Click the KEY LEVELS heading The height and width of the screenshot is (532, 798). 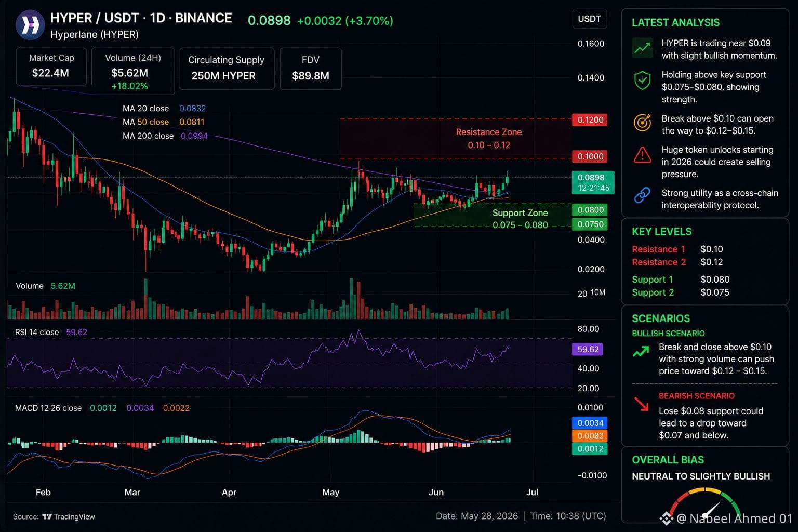coord(661,232)
